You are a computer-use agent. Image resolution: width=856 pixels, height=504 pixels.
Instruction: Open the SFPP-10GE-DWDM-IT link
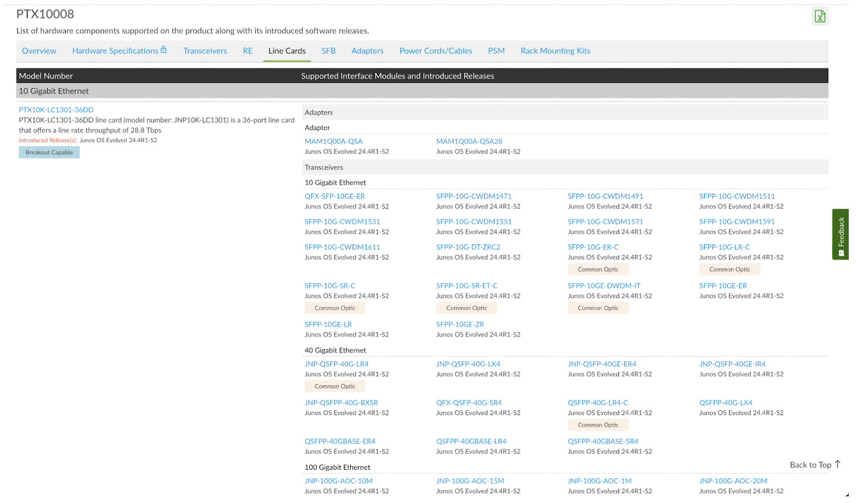coord(604,286)
